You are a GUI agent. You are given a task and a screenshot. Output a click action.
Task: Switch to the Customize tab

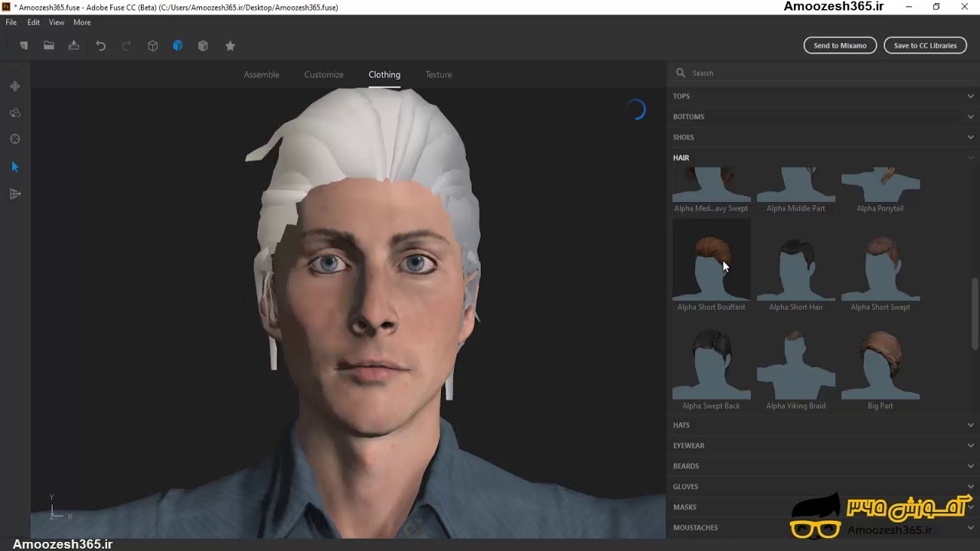coord(324,74)
